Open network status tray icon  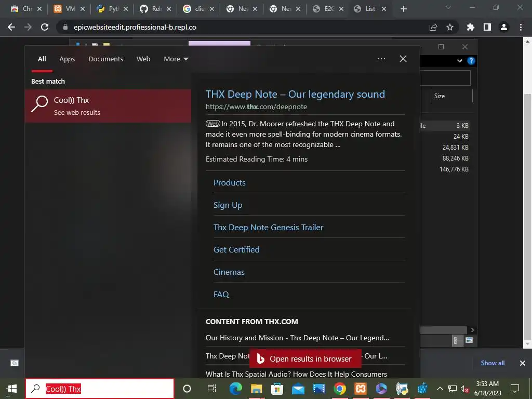click(453, 389)
